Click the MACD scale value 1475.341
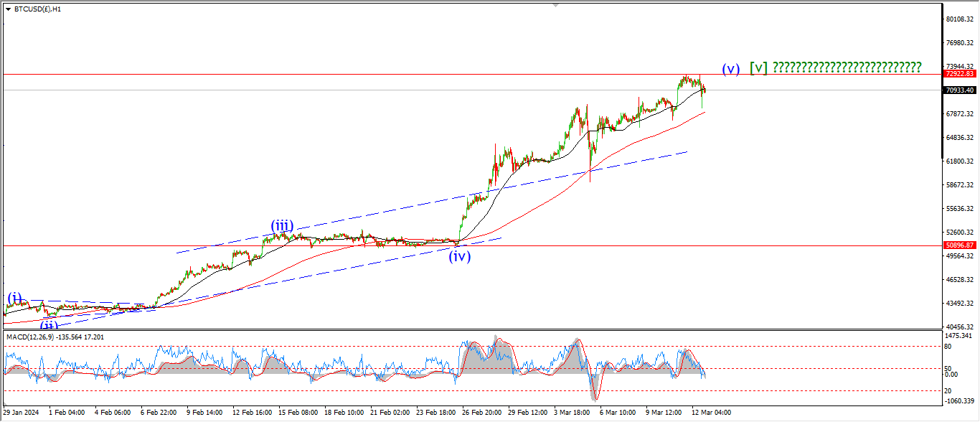Viewport: 980px width, 422px height. pos(959,336)
